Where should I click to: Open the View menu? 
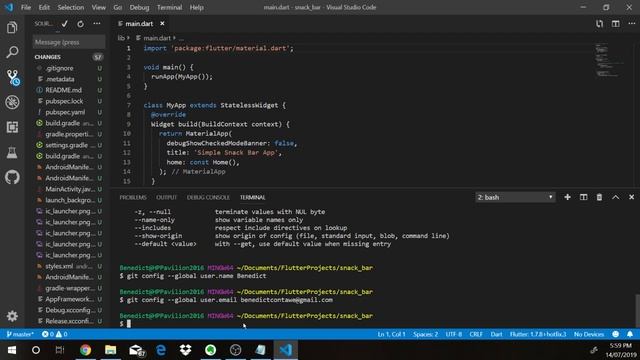click(x=98, y=7)
